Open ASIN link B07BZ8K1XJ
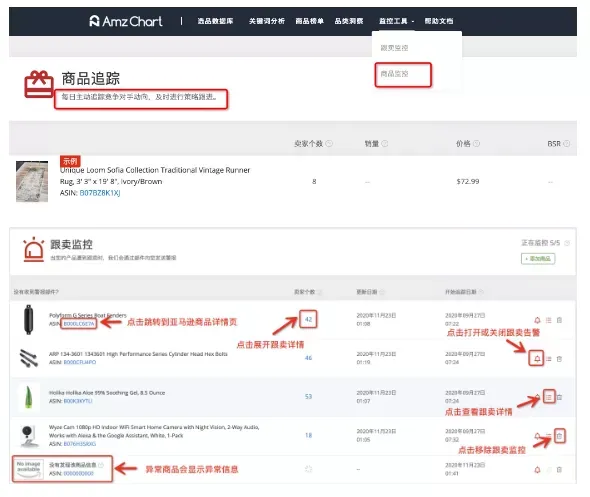This screenshot has height=497, width=590. coord(100,193)
